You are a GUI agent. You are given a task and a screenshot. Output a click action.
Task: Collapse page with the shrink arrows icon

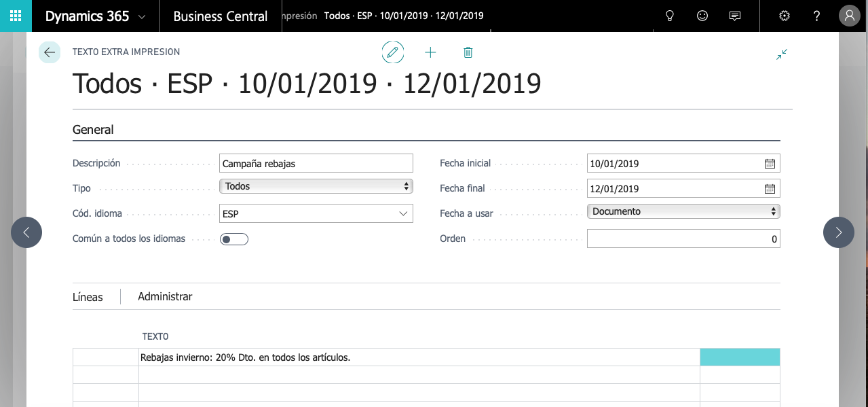pos(782,54)
